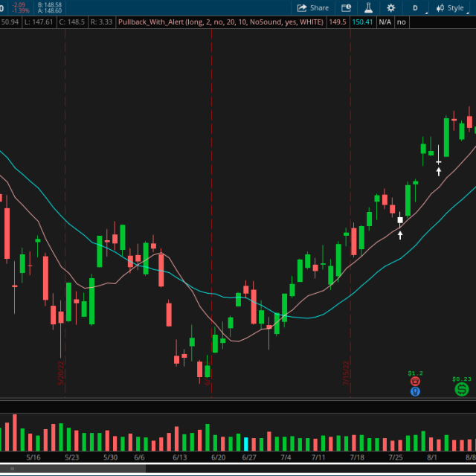This screenshot has width=476, height=476.
Task: Click the horizontal chart scrollbar thumb
Action: (73, 469)
